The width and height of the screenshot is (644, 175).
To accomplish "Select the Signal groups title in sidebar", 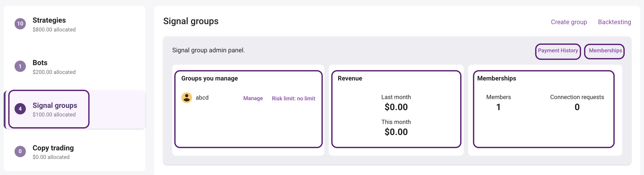I will click(x=55, y=105).
